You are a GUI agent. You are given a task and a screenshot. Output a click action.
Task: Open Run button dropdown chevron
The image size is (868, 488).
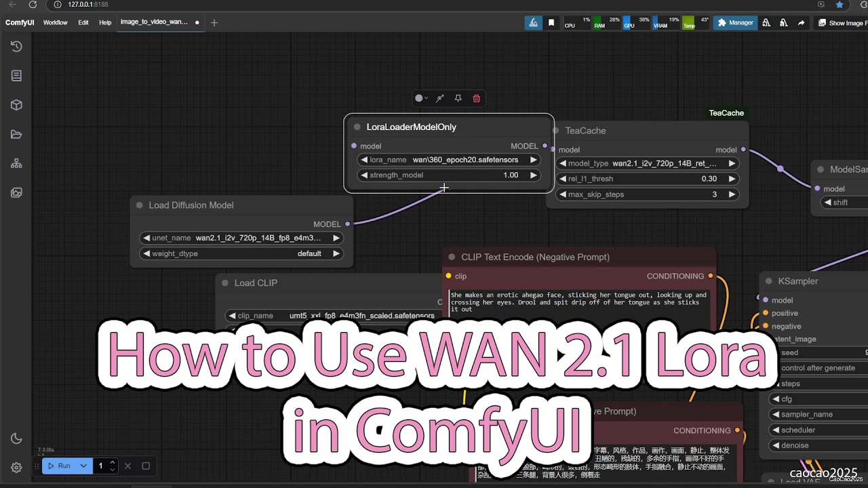83,466
